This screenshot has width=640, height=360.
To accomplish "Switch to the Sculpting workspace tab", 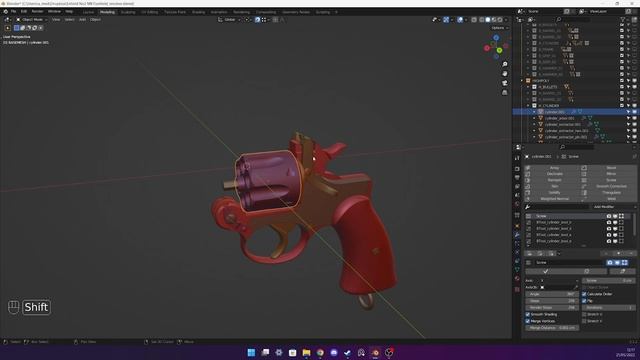I will click(128, 12).
